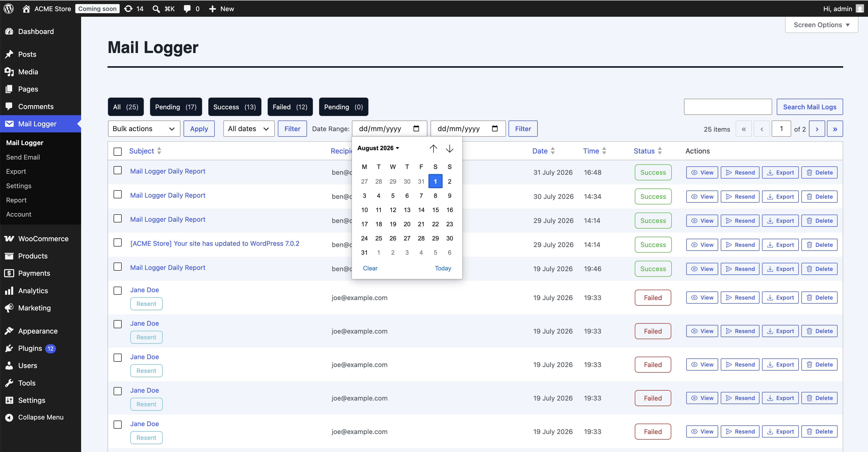This screenshot has width=868, height=452.
Task: Filter by the All (25) tab
Action: coord(126,107)
